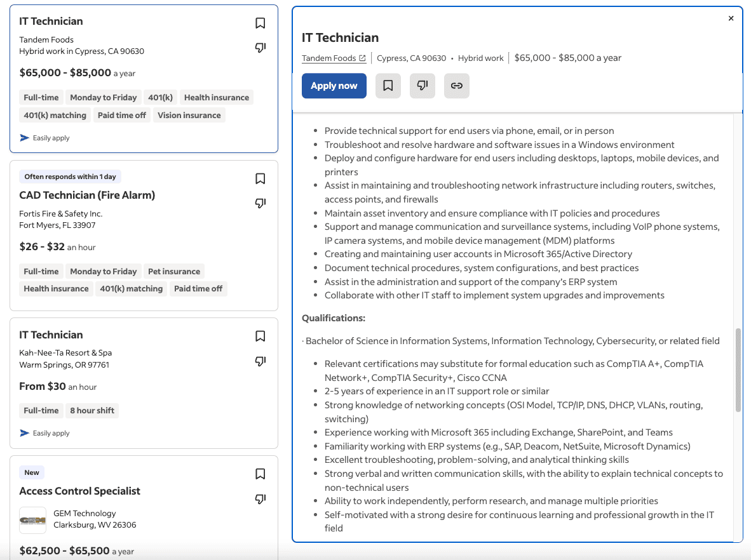Bookmark the CAD Technician (Fire Alarm) job
This screenshot has height=560, width=751.
click(260, 178)
